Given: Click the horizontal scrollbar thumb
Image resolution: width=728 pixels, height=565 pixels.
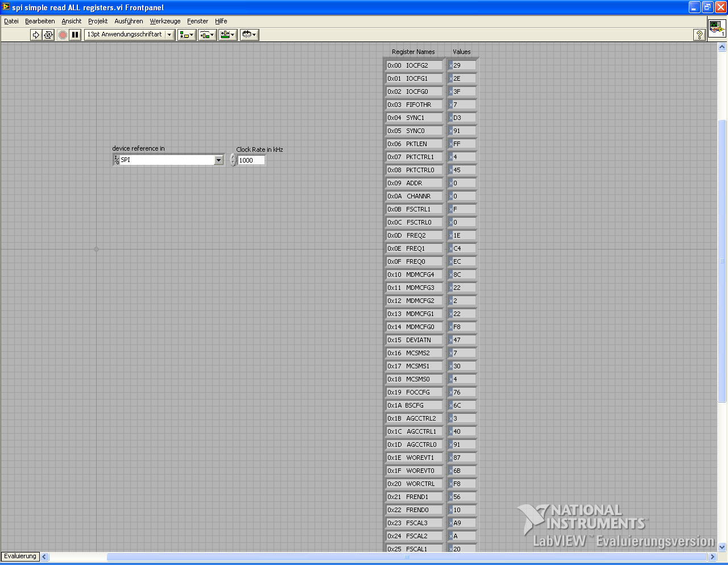Looking at the screenshot, I should (x=407, y=557).
